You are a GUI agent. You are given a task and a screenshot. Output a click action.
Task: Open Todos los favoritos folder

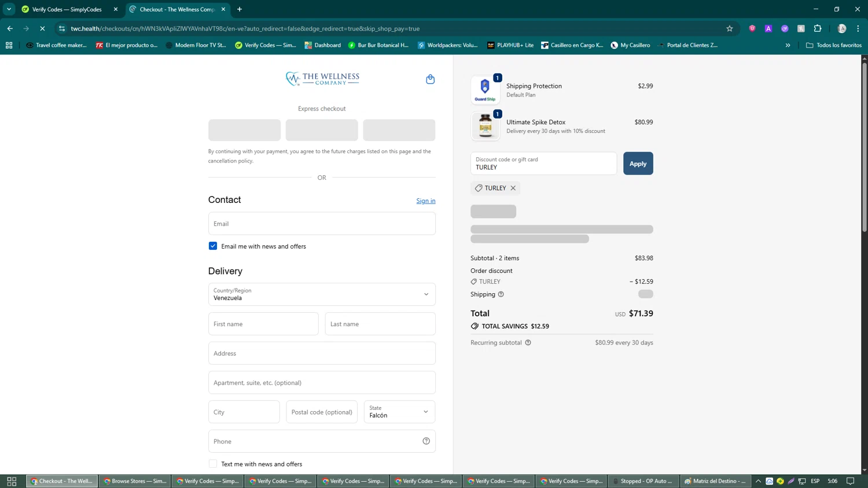(x=833, y=45)
